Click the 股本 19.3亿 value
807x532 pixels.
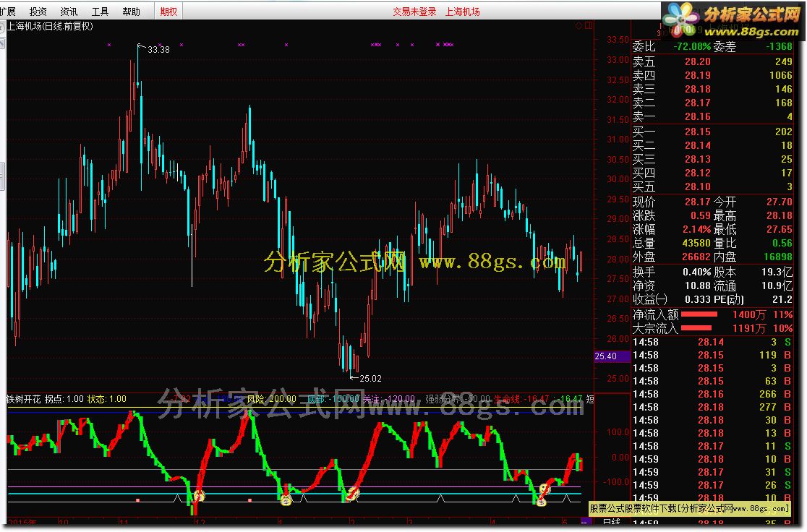tap(777, 273)
